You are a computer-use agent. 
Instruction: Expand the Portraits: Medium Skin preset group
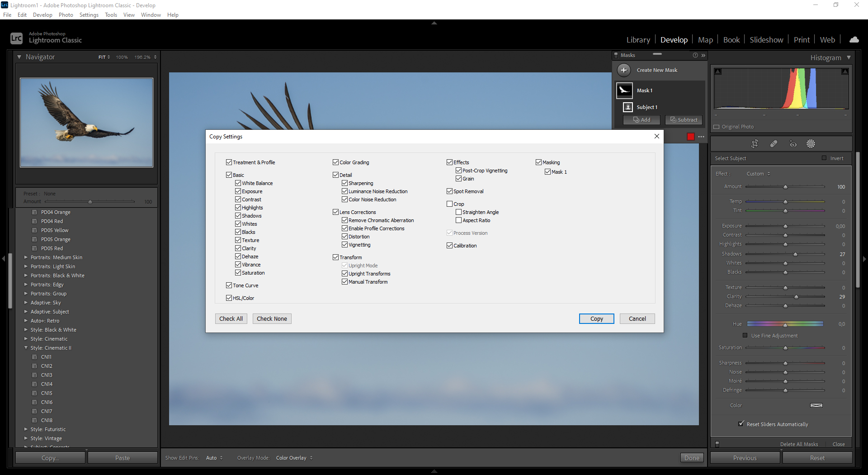(26, 257)
